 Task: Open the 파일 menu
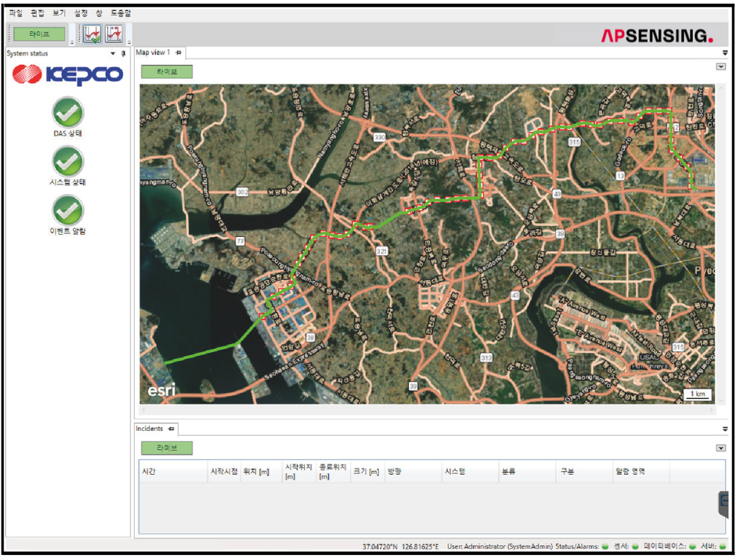point(16,13)
